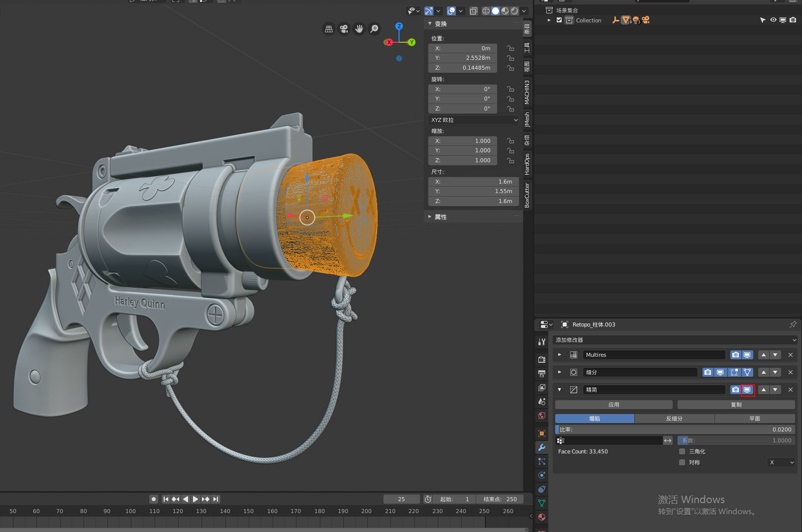Open the Material properties tab
The width and height of the screenshot is (802, 532).
542,517
